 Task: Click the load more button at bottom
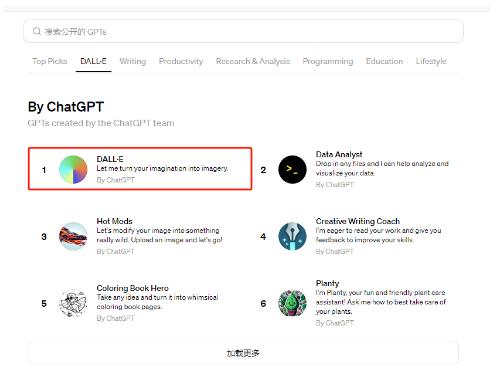(243, 353)
